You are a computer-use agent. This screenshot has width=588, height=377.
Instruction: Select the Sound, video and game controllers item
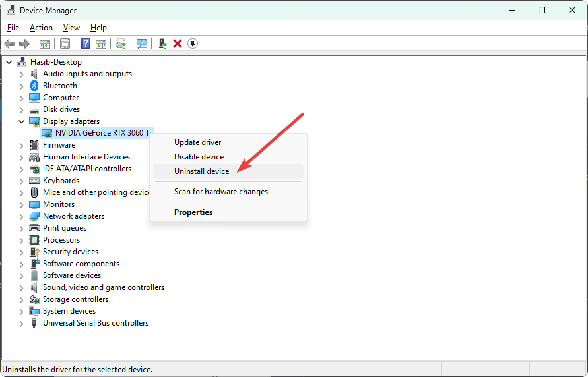[103, 287]
